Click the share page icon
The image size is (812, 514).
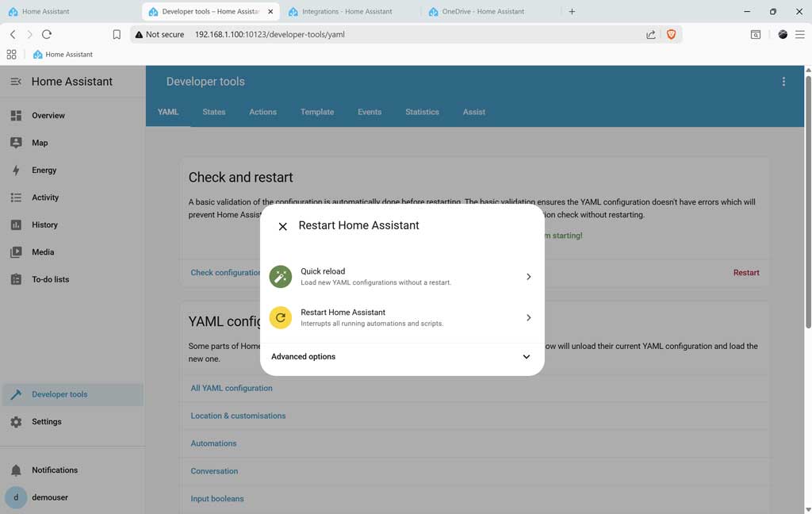click(651, 34)
